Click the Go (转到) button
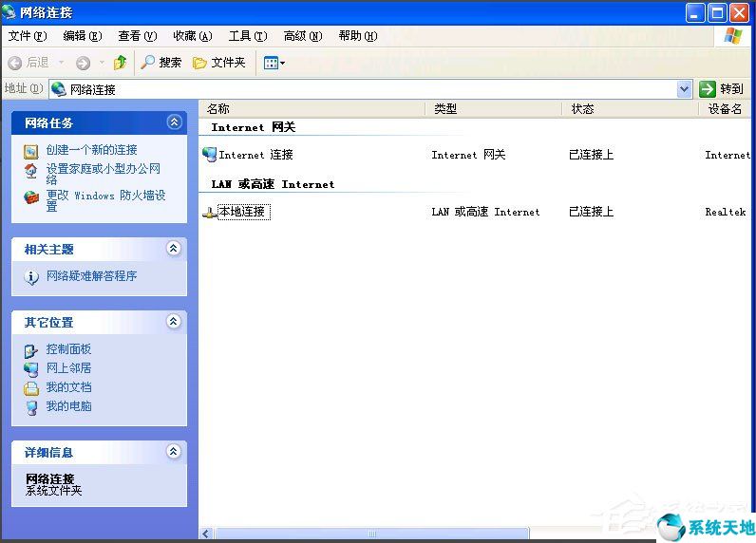756x543 pixels. (x=722, y=89)
